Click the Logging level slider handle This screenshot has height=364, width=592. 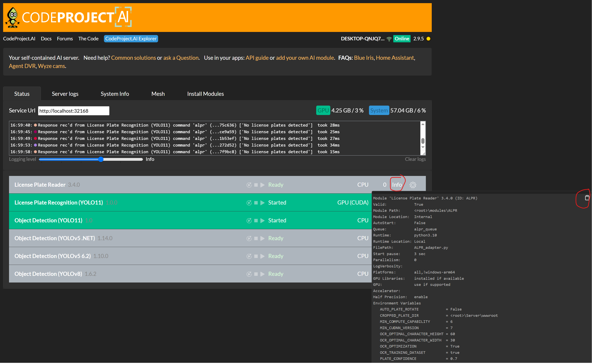pyautogui.click(x=101, y=159)
